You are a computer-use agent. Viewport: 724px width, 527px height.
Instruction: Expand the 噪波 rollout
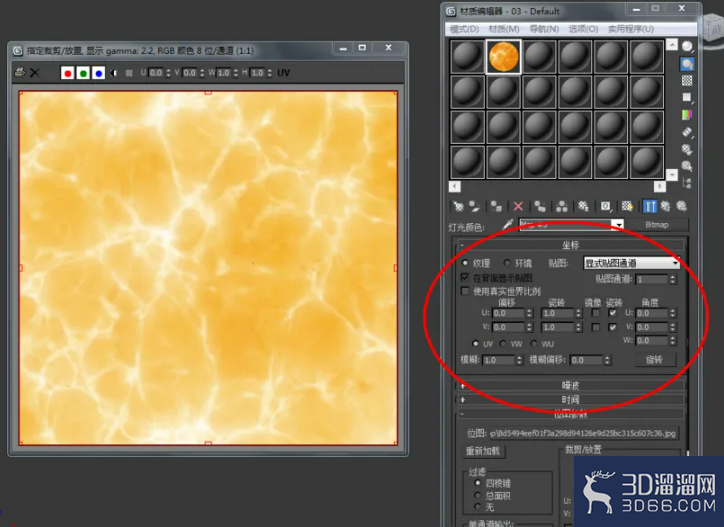coord(571,385)
